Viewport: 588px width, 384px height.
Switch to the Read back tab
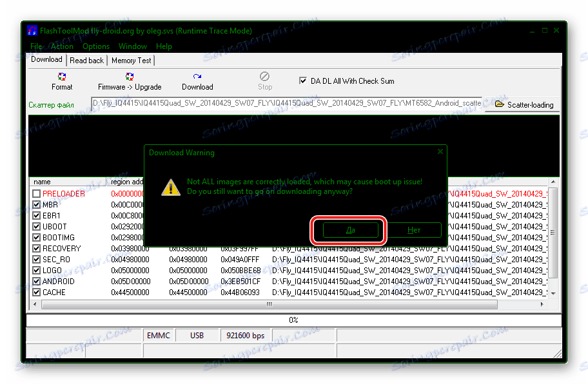[x=86, y=61]
